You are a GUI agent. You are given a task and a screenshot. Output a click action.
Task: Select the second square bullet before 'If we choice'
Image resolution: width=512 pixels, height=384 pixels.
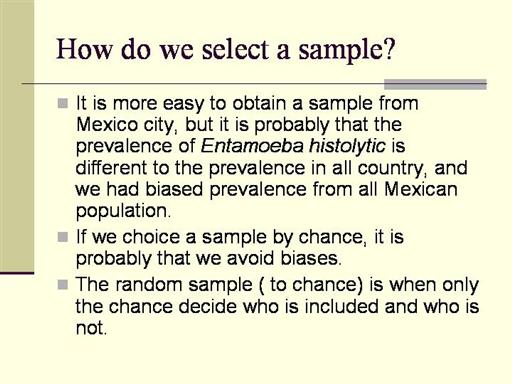point(63,237)
